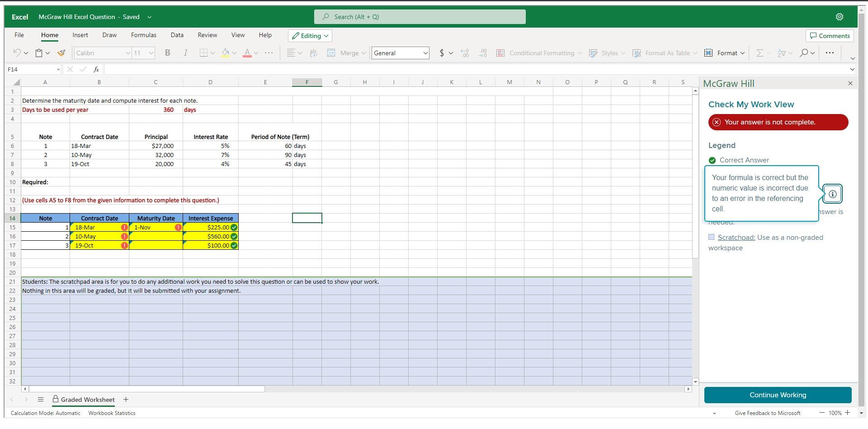
Task: Toggle Italic formatting
Action: 185,53
